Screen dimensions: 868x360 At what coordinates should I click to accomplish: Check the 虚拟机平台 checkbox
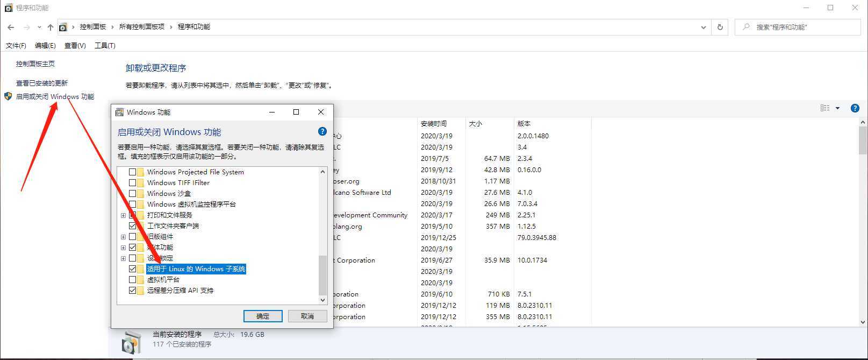click(132, 280)
